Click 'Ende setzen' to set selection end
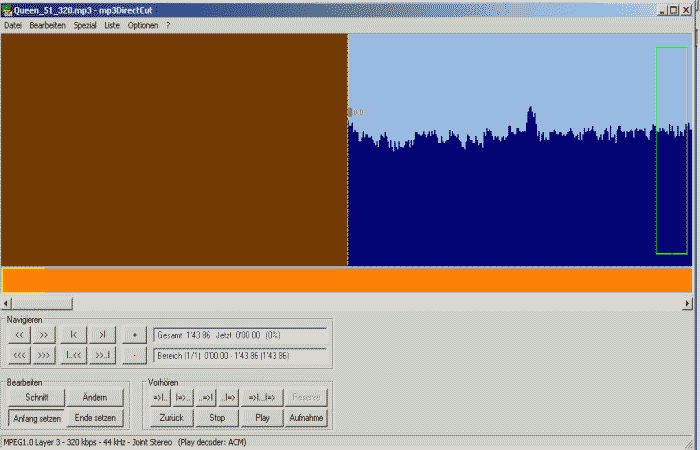This screenshot has width=700, height=450. [x=96, y=418]
